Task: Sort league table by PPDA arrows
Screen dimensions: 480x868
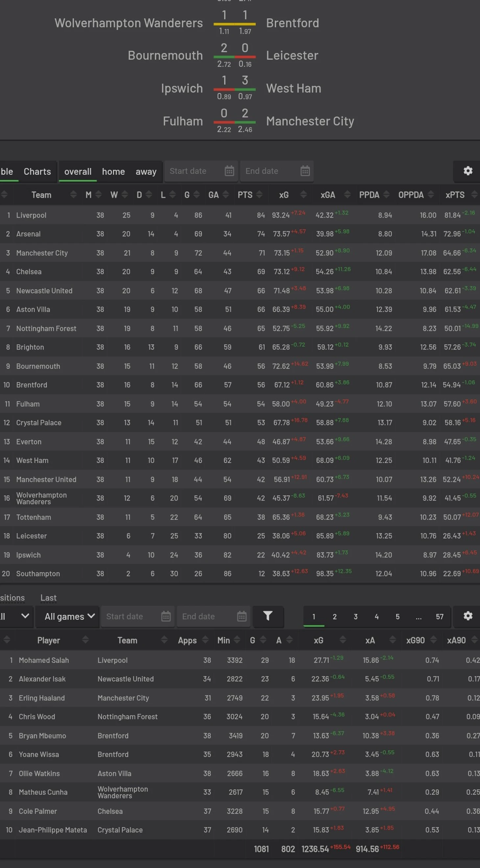Action: point(386,195)
